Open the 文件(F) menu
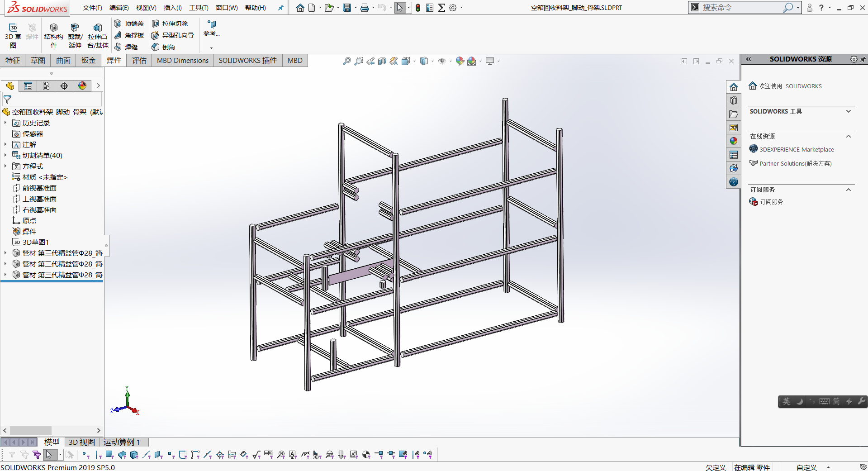The width and height of the screenshot is (868, 471). click(x=92, y=8)
